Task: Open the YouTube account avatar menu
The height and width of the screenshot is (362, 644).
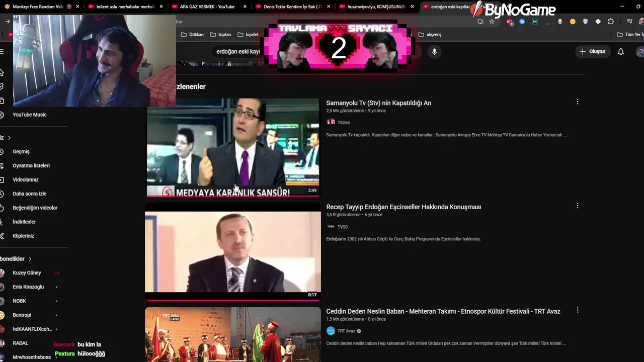Action: pos(640,51)
